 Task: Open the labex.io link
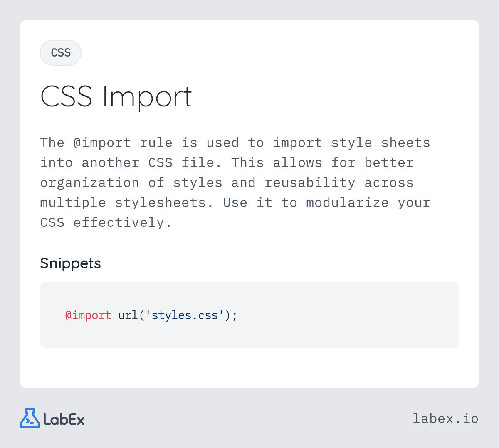[x=445, y=418]
